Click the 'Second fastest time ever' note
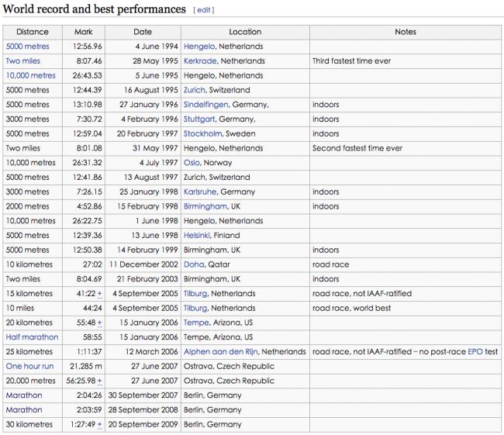The width and height of the screenshot is (504, 435). 357,148
